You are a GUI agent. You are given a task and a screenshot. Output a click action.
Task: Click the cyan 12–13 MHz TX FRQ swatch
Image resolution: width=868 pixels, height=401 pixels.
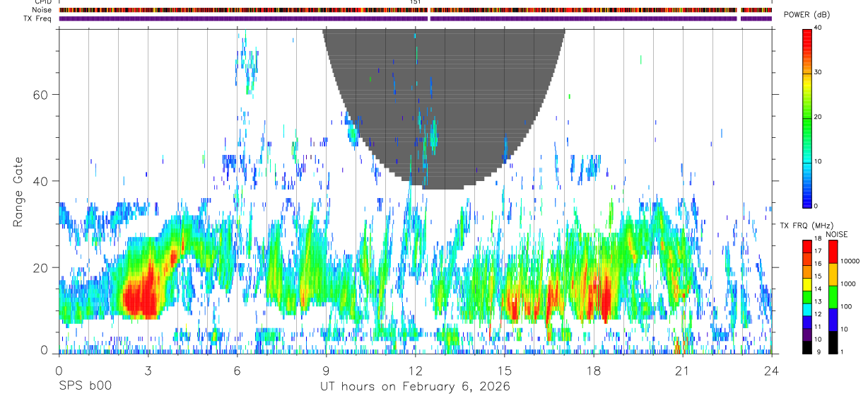[807, 309]
